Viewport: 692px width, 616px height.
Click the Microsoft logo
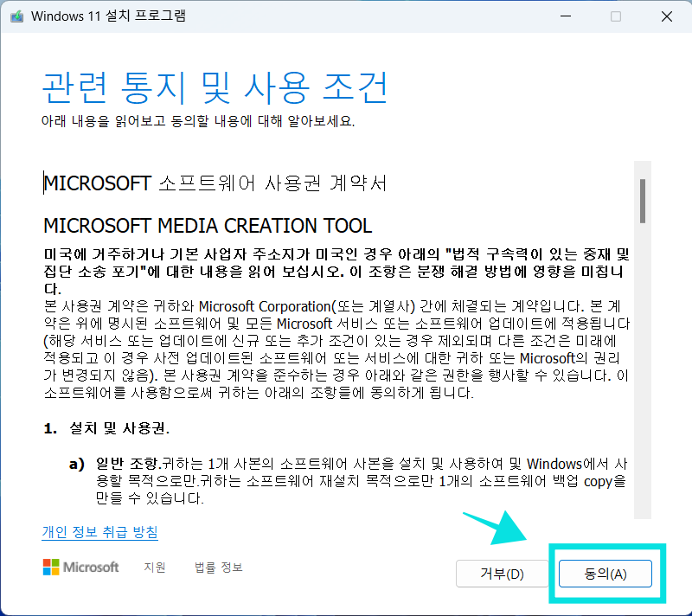tap(80, 567)
